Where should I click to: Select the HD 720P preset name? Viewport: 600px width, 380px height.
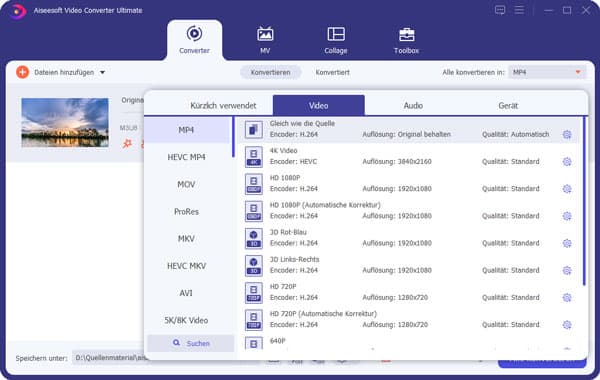click(x=283, y=287)
